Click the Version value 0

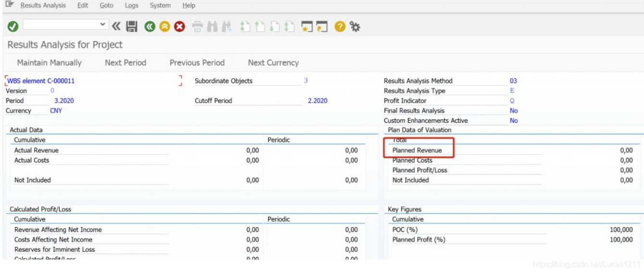tap(52, 91)
